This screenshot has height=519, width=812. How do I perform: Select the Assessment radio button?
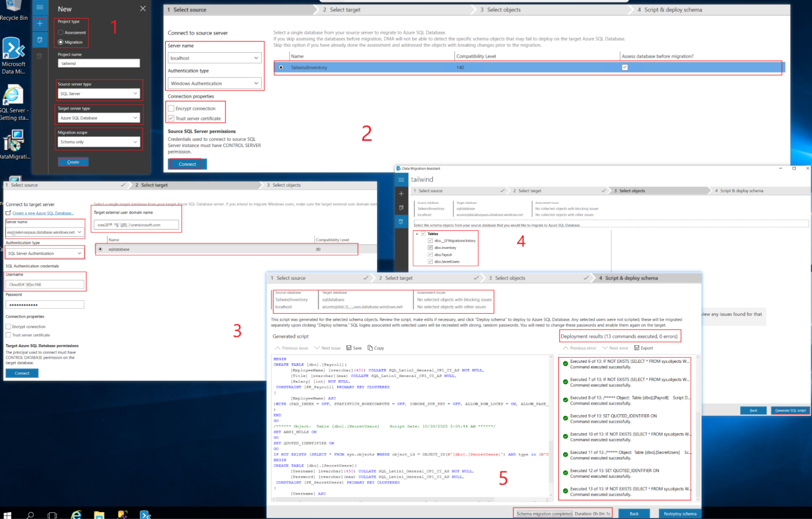(61, 32)
